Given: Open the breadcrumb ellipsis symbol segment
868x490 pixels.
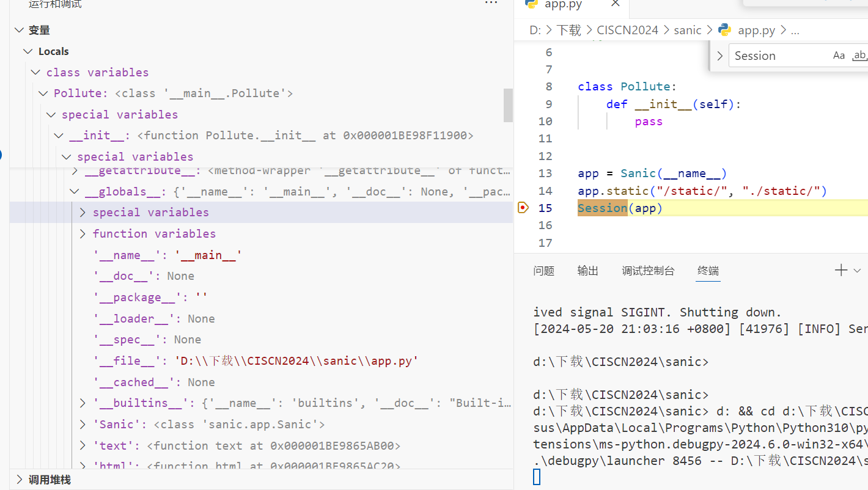Looking at the screenshot, I should pos(795,30).
